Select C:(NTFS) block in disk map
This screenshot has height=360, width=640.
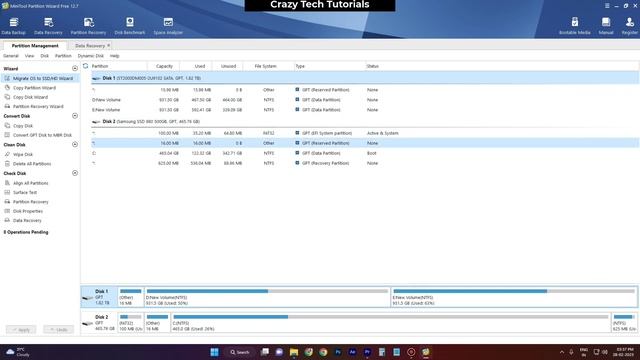(x=390, y=322)
